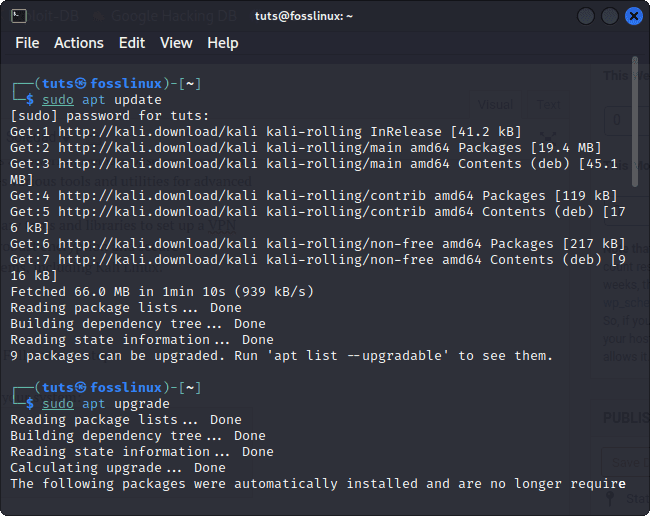Click 'Calculating upgrade... Done' line
This screenshot has width=650, height=516.
(x=118, y=468)
